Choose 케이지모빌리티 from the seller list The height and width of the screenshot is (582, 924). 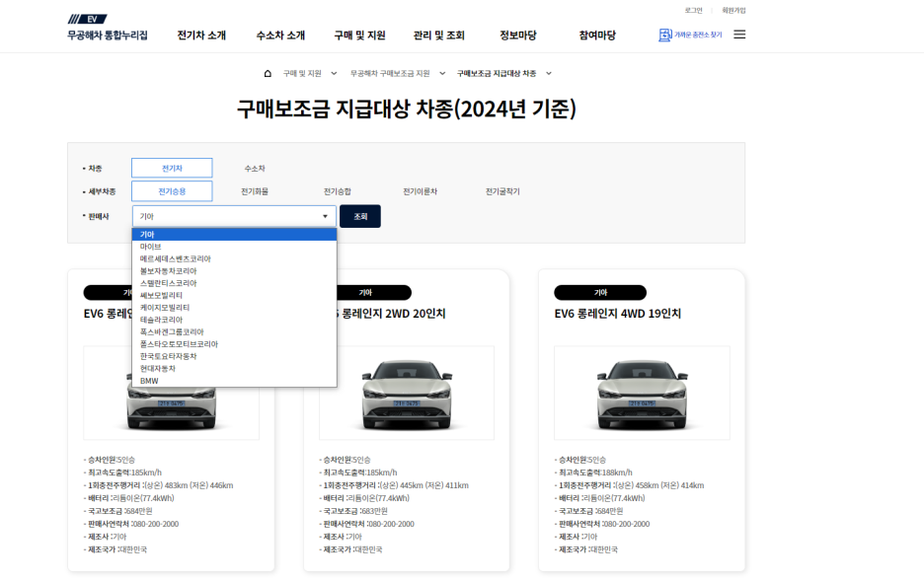235,308
